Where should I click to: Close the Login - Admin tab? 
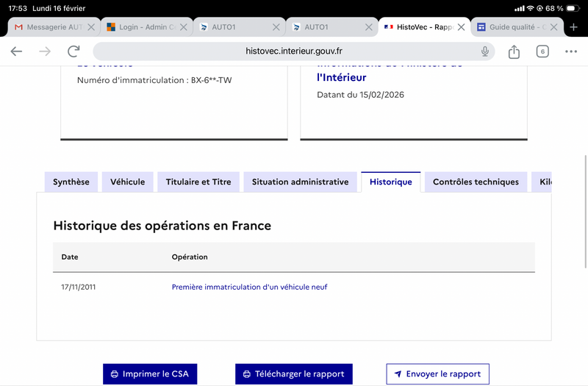click(183, 27)
